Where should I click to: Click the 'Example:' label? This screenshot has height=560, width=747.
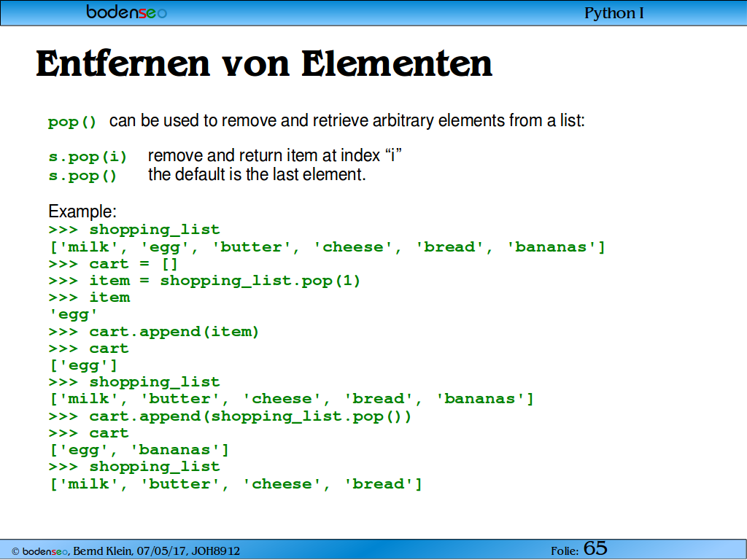pos(82,211)
